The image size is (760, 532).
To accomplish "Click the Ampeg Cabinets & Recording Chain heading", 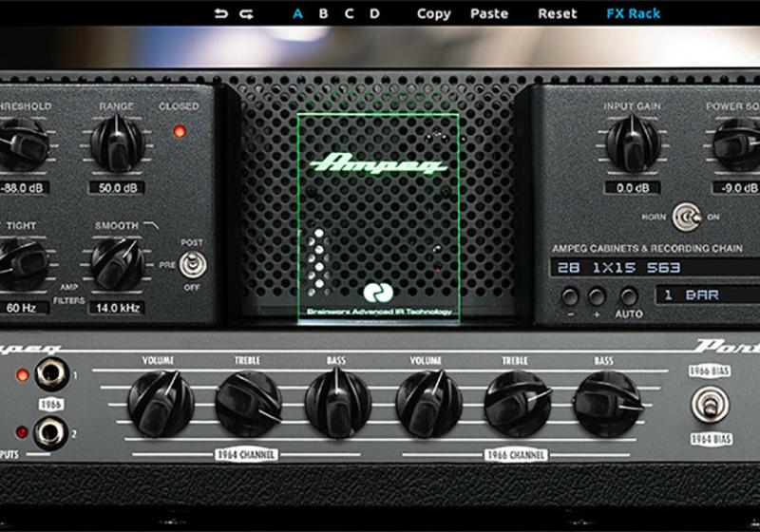I will pyautogui.click(x=647, y=249).
